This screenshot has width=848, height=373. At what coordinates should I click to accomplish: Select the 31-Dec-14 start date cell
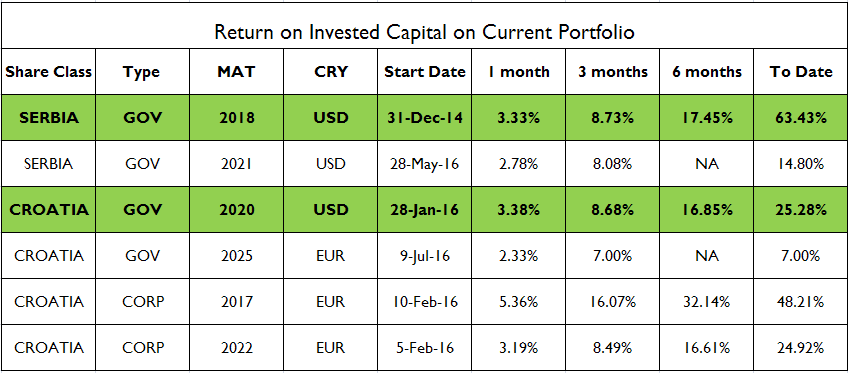[x=425, y=118]
